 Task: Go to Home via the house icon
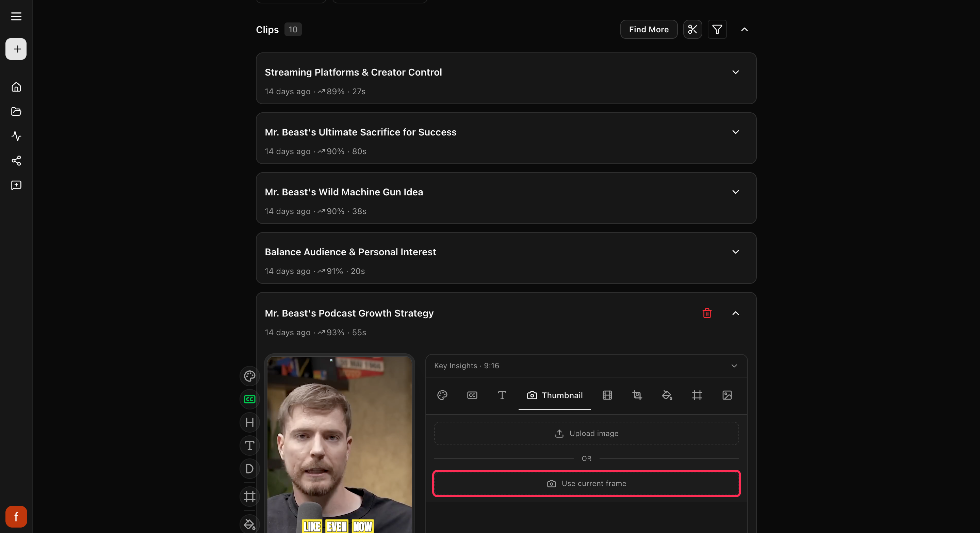[x=16, y=87]
